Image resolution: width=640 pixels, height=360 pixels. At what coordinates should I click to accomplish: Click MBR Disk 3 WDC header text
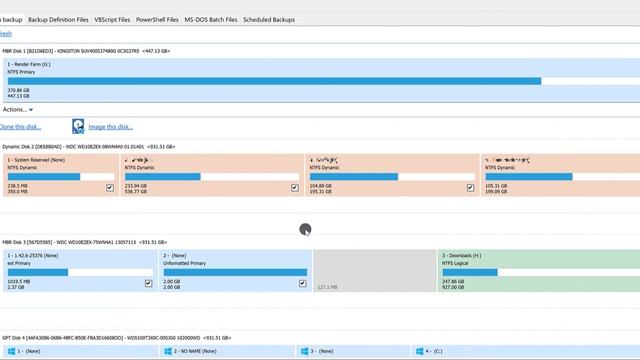point(84,242)
